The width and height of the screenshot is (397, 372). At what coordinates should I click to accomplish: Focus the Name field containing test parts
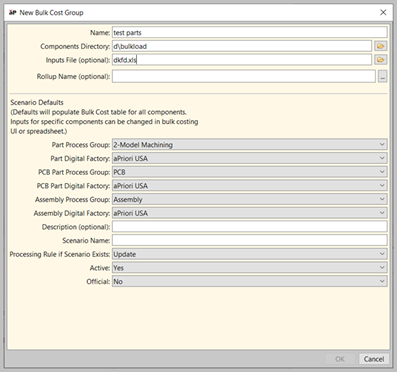250,32
